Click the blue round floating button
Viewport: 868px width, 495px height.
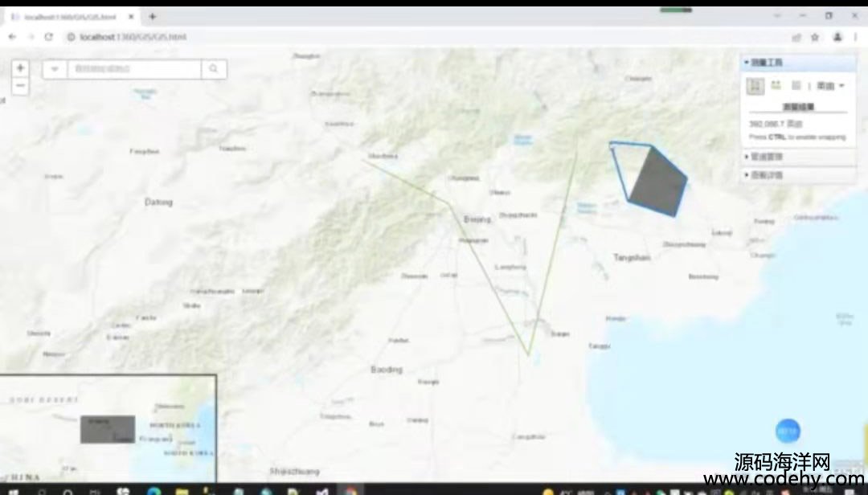788,431
